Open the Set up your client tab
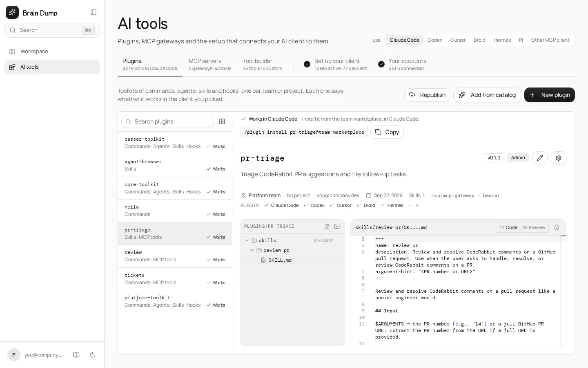This screenshot has width=588, height=368. (335, 65)
